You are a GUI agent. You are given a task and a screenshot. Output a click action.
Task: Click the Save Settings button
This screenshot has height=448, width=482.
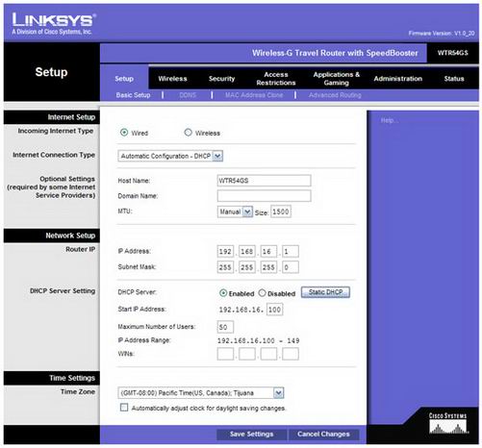click(251, 435)
